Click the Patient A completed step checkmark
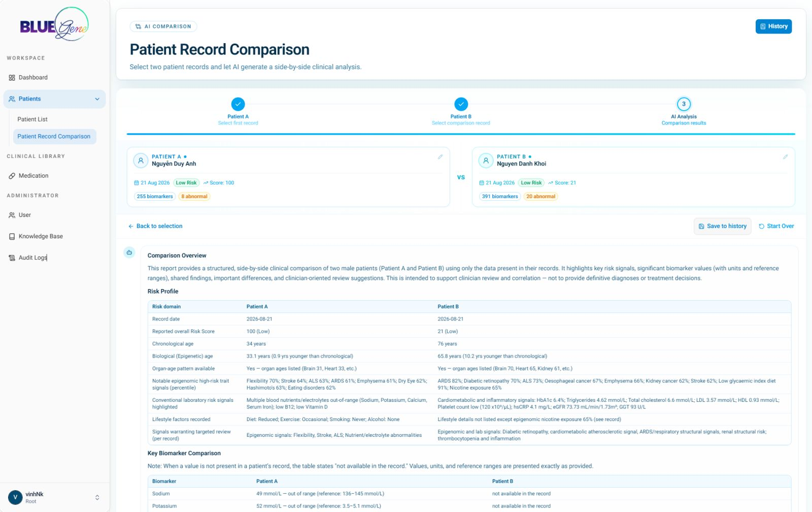Image resolution: width=812 pixels, height=512 pixels. tap(238, 104)
